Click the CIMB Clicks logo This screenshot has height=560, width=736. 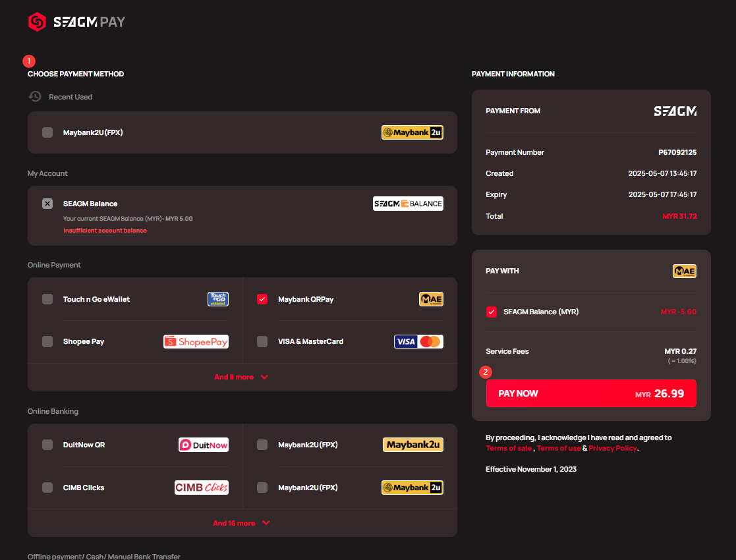pos(202,488)
